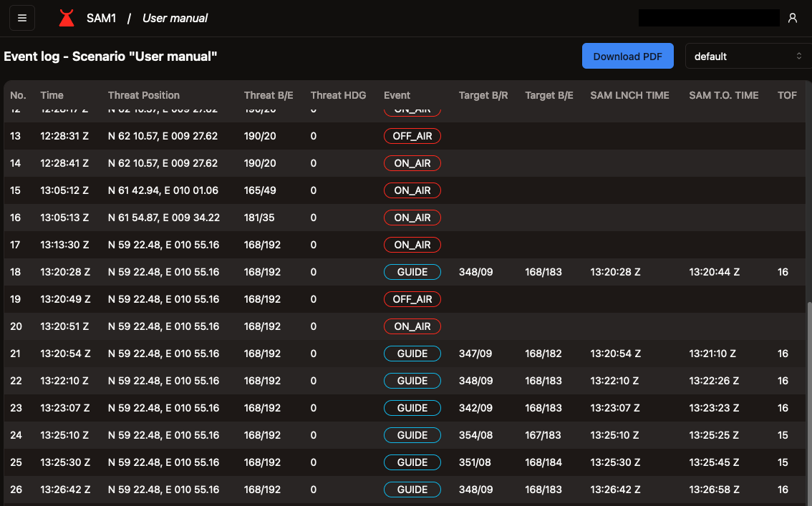Select time 12:28:31 Z cell

tap(64, 136)
